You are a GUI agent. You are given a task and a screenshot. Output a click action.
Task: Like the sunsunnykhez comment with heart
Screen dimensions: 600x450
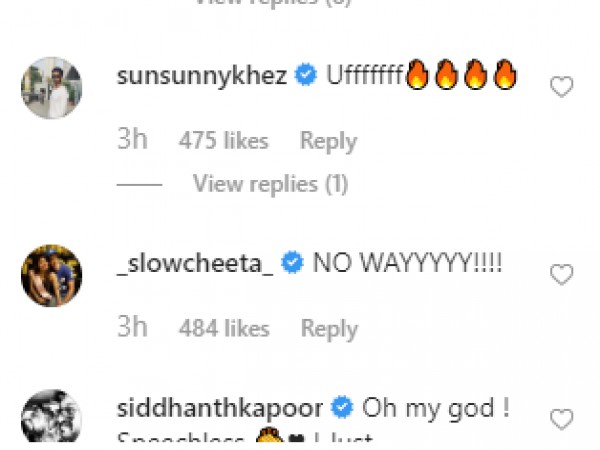coord(562,87)
